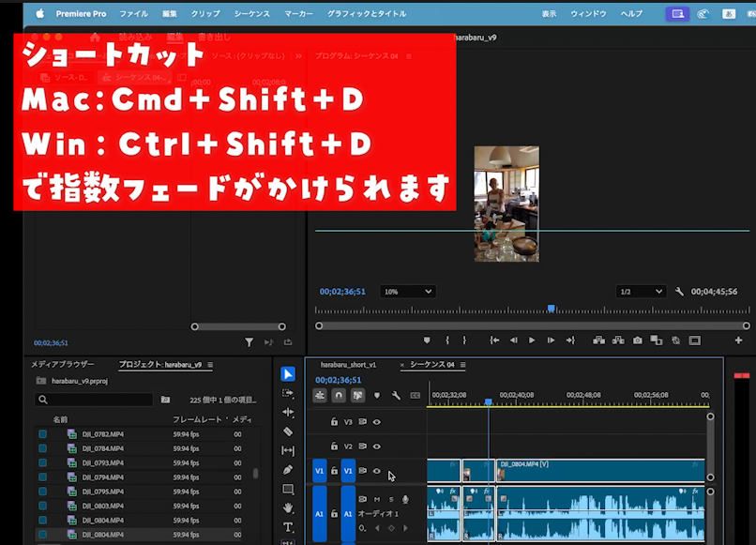
Task: Open the シーケンス menu in the menu bar
Action: pos(251,14)
